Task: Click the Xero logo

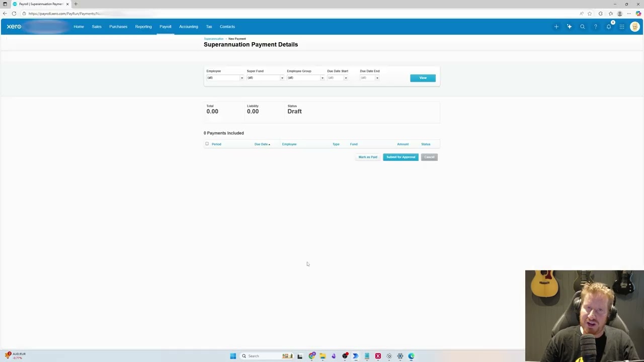Action: [x=14, y=27]
